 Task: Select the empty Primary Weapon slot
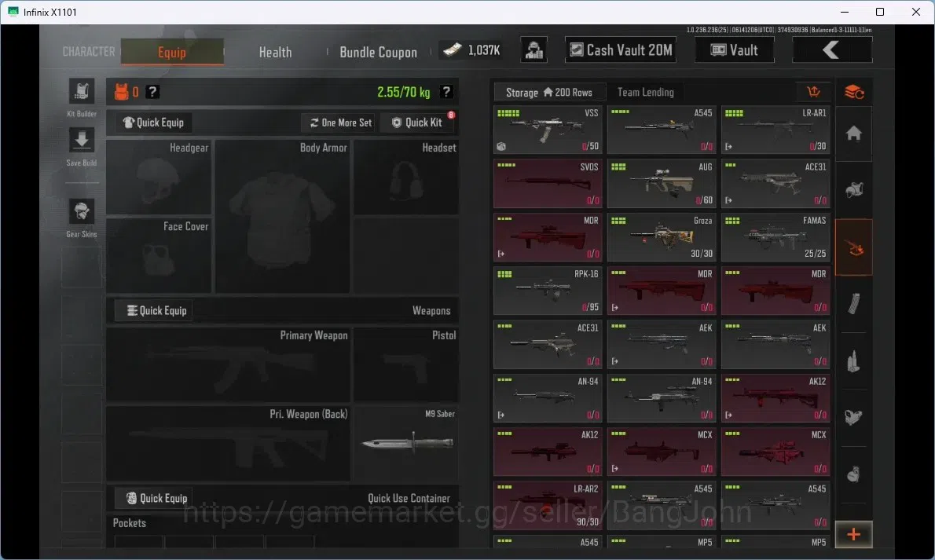point(229,364)
